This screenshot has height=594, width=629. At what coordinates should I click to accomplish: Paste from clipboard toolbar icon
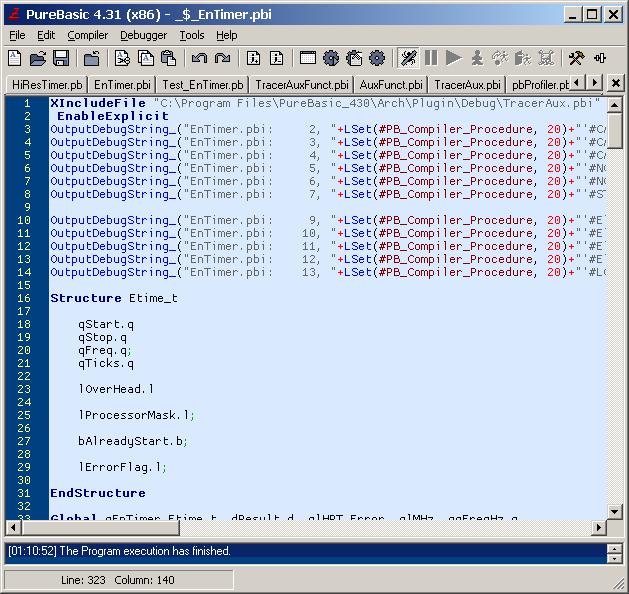tap(168, 58)
